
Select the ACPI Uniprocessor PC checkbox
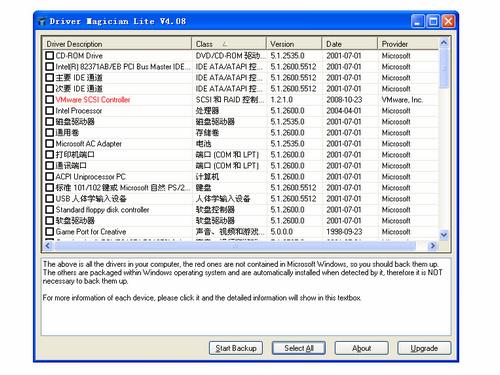pos(49,176)
